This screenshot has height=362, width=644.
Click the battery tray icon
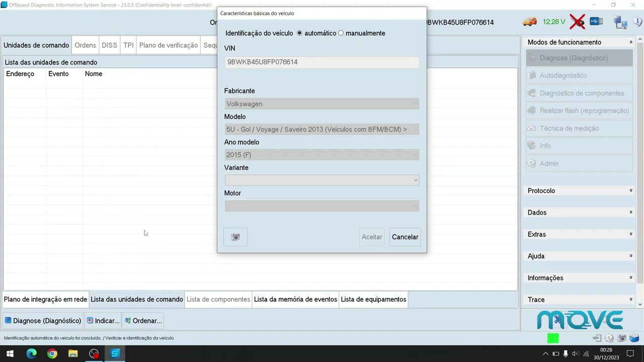point(556,354)
